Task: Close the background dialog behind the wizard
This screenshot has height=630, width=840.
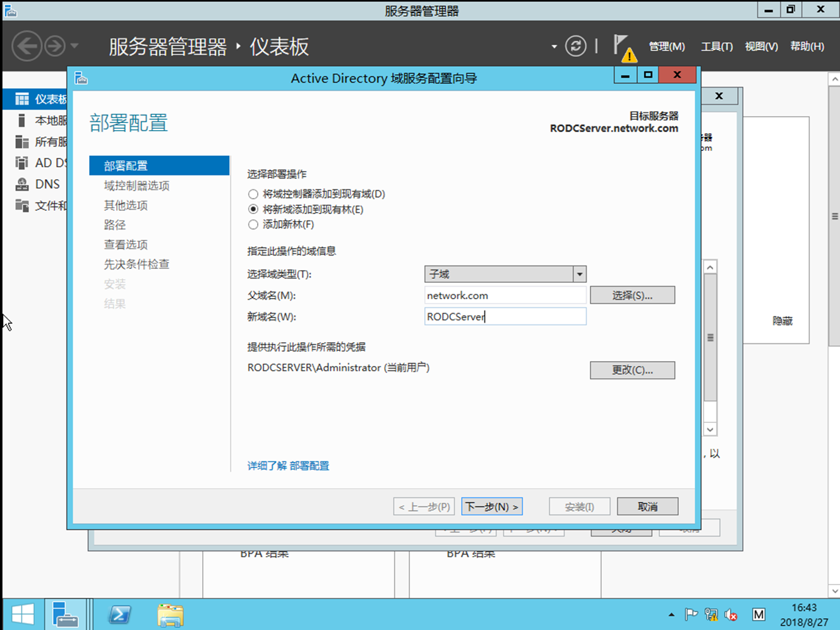Action: pyautogui.click(x=719, y=96)
